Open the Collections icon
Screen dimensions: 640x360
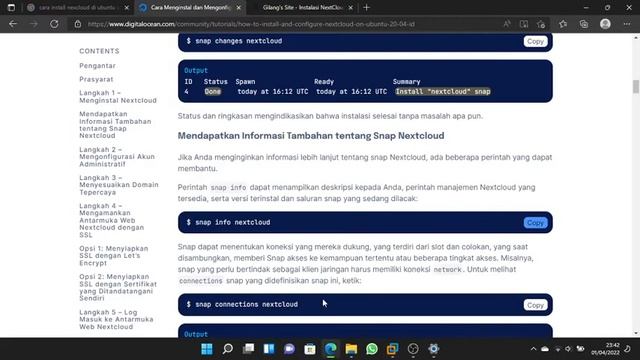click(x=584, y=24)
